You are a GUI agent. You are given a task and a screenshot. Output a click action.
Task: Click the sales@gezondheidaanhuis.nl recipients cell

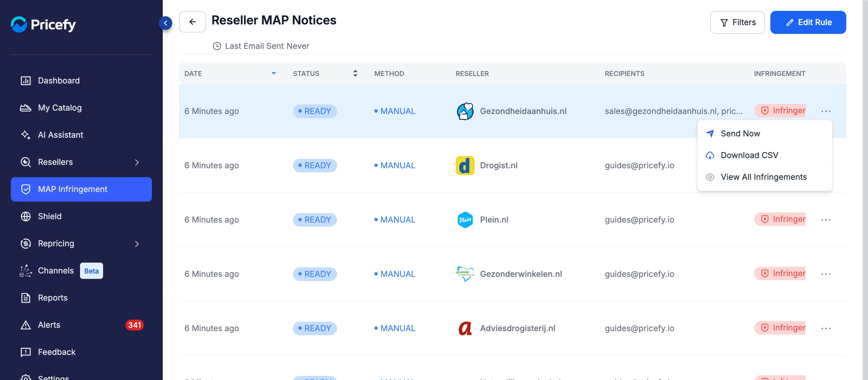coord(674,111)
